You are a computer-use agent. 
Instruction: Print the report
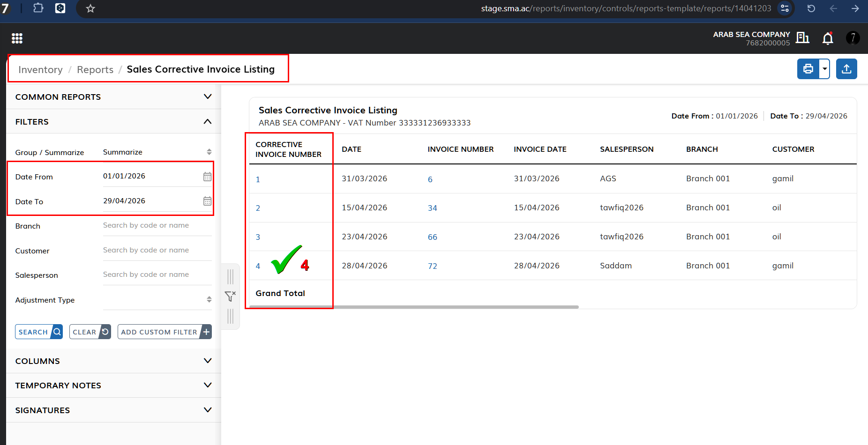[808, 69]
